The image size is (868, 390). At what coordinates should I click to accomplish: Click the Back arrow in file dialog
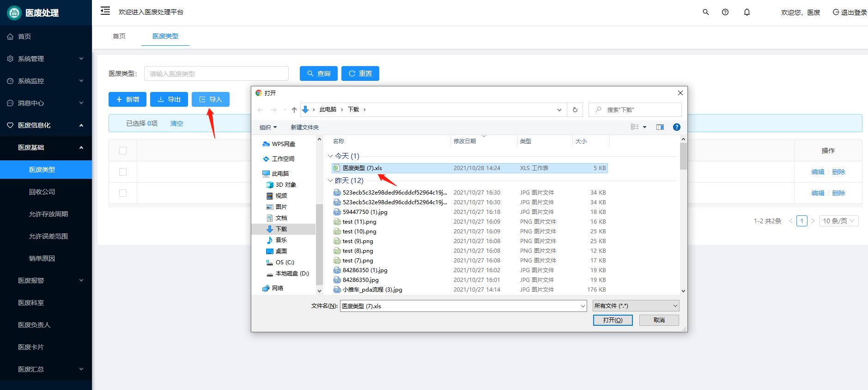point(260,110)
